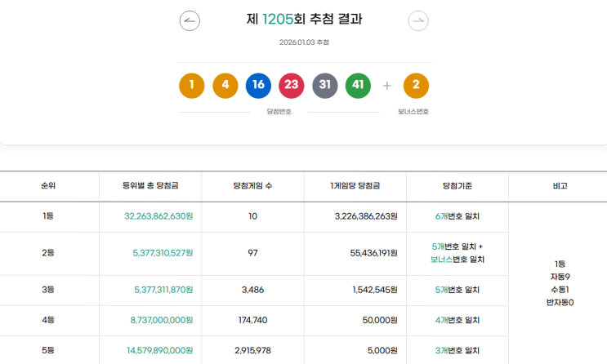The width and height of the screenshot is (607, 364).
Task: Click per-game prize 50,000원
Action: 380,320
